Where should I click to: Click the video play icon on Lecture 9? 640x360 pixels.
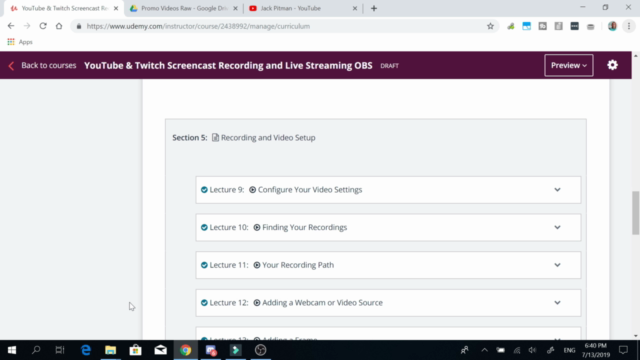point(253,190)
